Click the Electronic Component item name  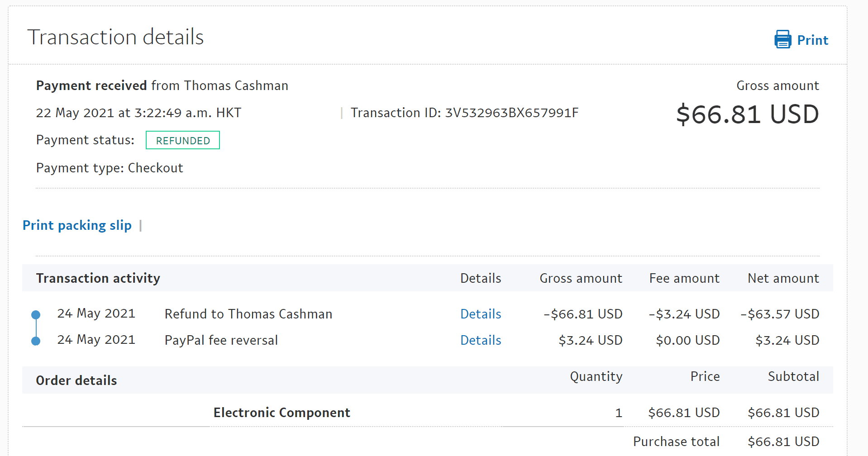coord(281,413)
